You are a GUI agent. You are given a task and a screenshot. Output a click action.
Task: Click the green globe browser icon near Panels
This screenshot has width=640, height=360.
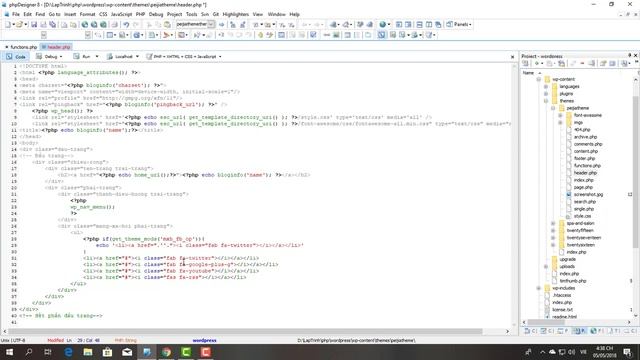pos(382,24)
